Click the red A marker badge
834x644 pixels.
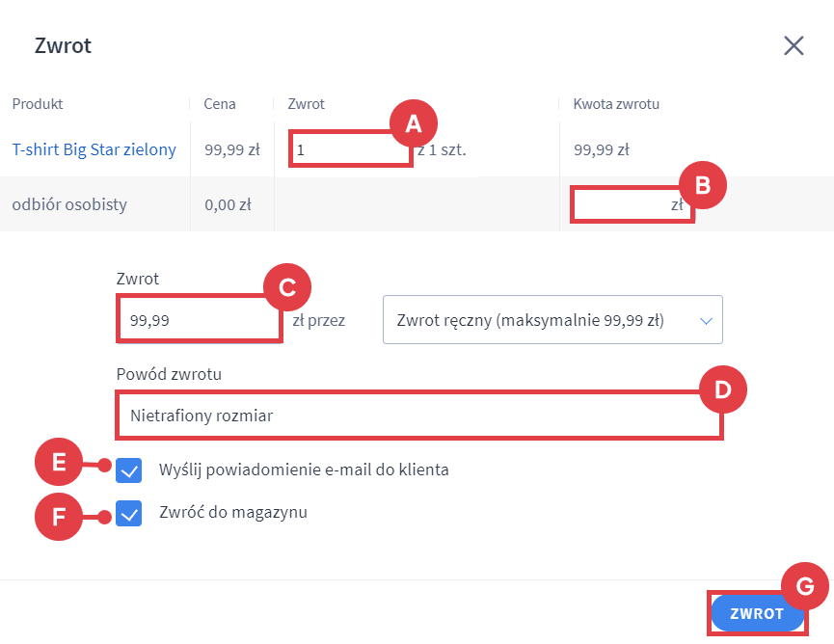point(414,122)
